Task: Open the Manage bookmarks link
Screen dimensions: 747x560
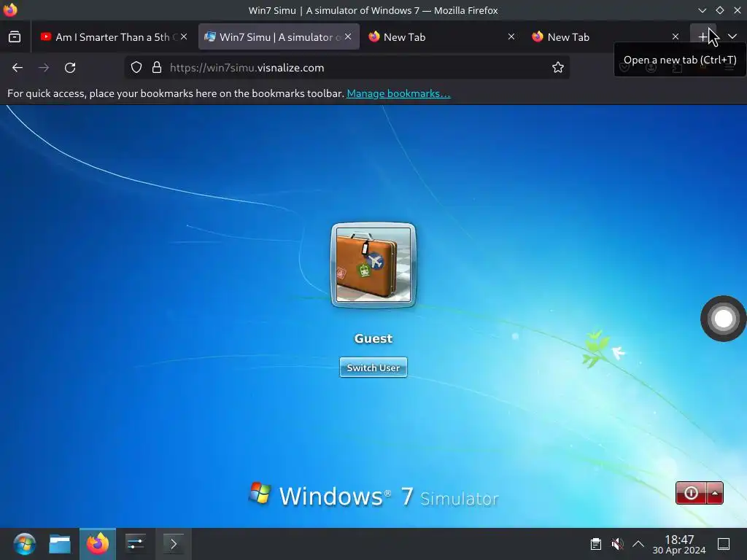Action: tap(398, 93)
